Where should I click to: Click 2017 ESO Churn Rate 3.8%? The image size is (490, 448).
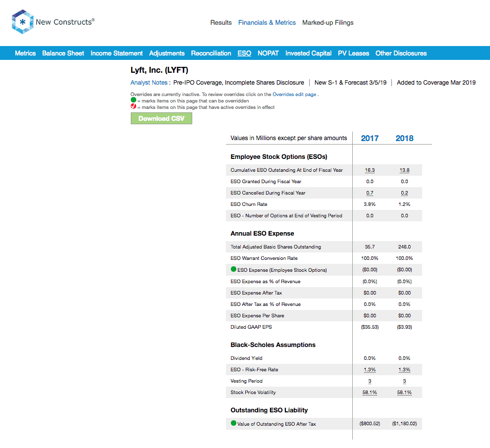[370, 204]
